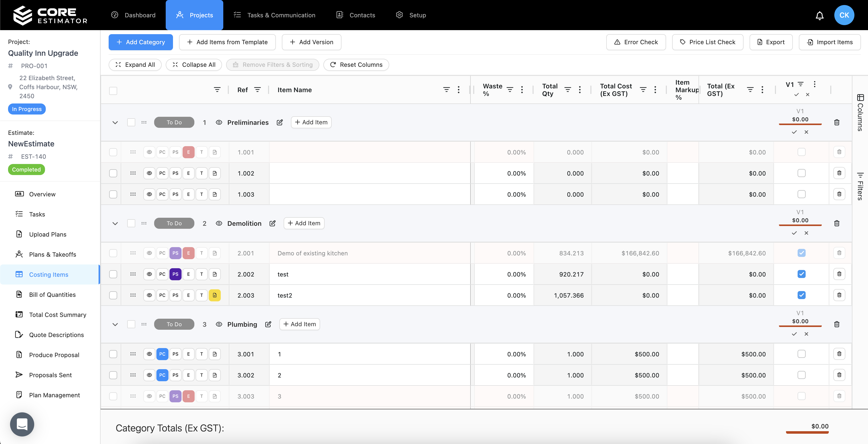868x444 pixels.
Task: Open Import Items
Action: (830, 42)
